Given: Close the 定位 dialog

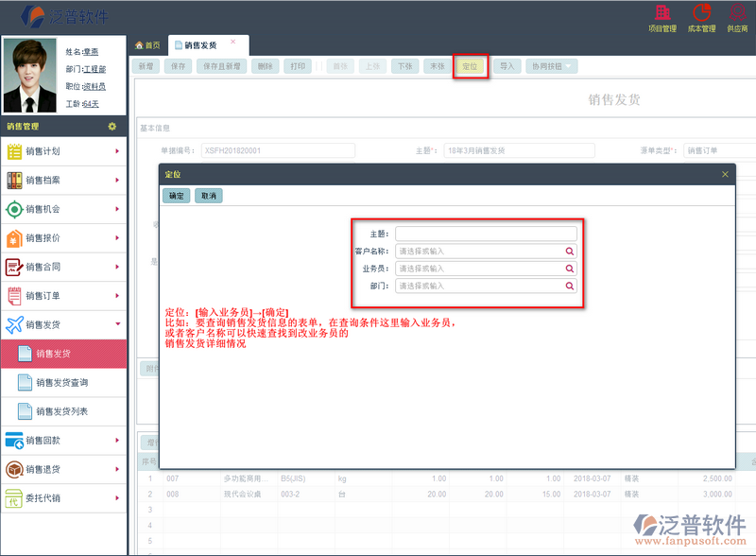Looking at the screenshot, I should click(x=725, y=174).
